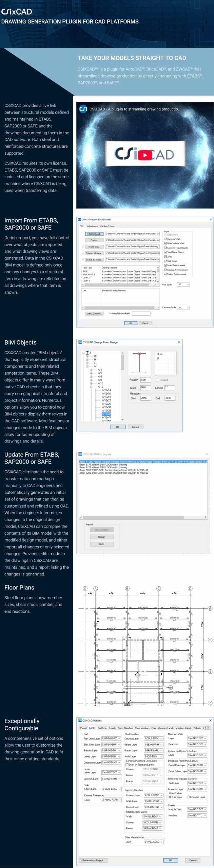214x868 pixels.
Task: Select the Linework Layer radio button
Action: (x=188, y=797)
